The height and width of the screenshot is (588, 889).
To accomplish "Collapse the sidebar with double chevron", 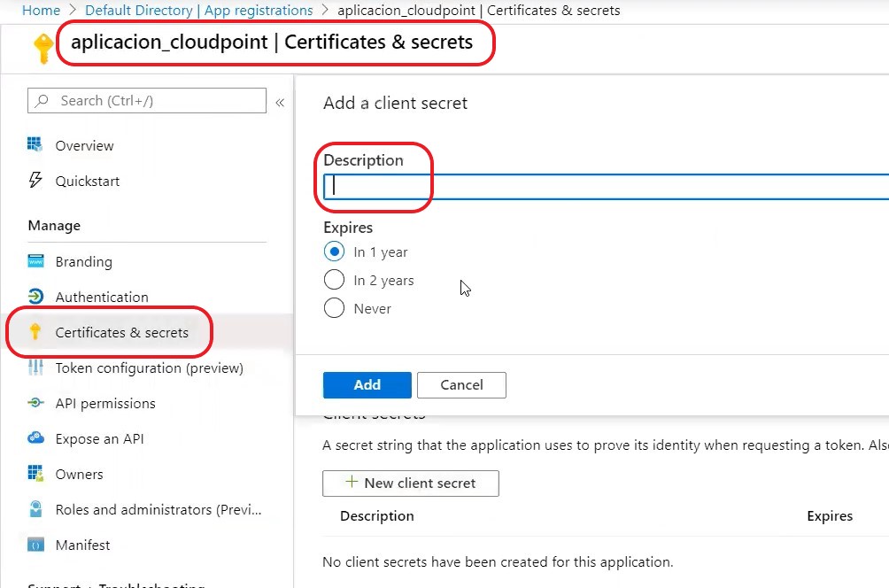I will pyautogui.click(x=280, y=103).
